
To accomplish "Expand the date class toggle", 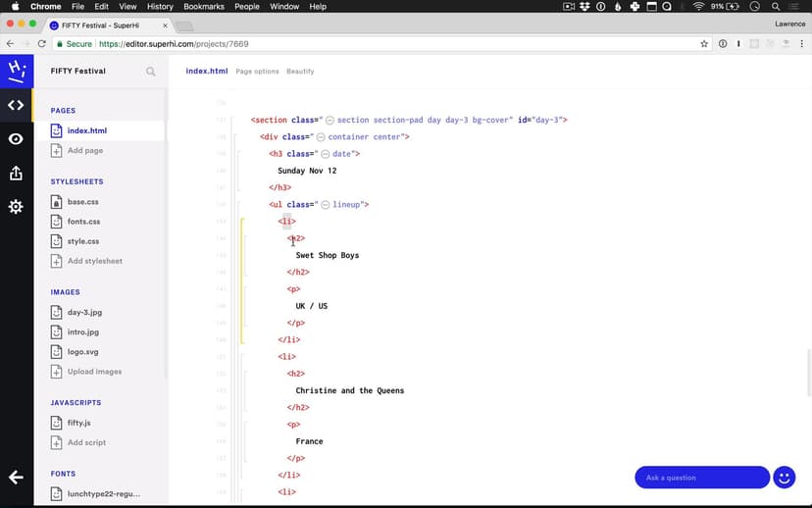I will tap(326, 154).
